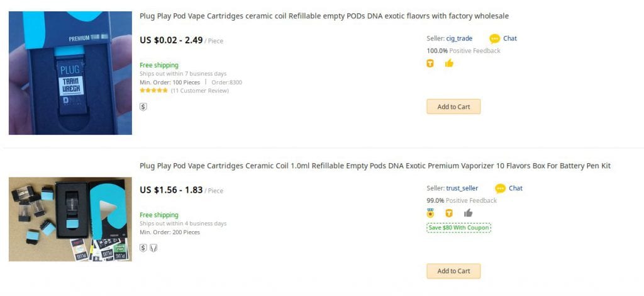Open the second listing's pods and box thumbnail
The width and height of the screenshot is (644, 296).
[x=70, y=219]
